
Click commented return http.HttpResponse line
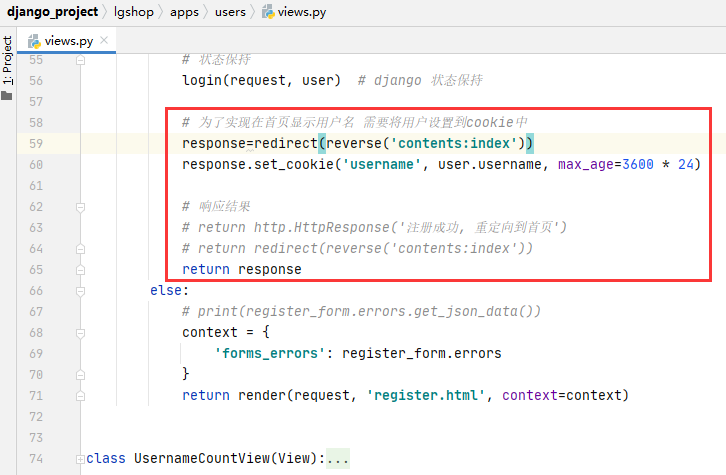(x=374, y=227)
